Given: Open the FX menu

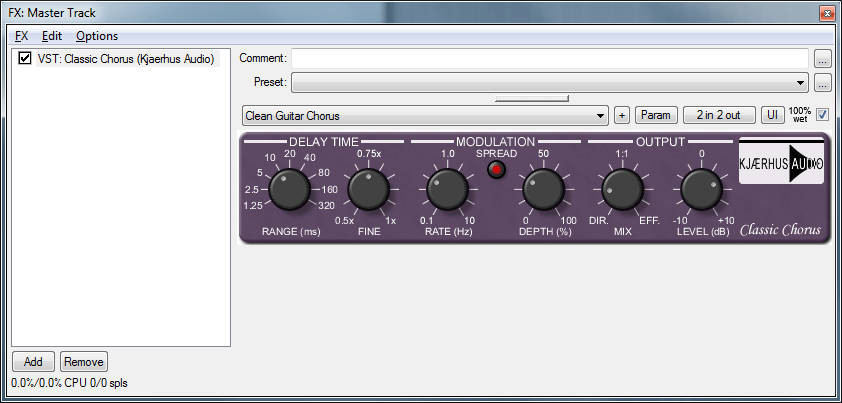Looking at the screenshot, I should pyautogui.click(x=21, y=36).
